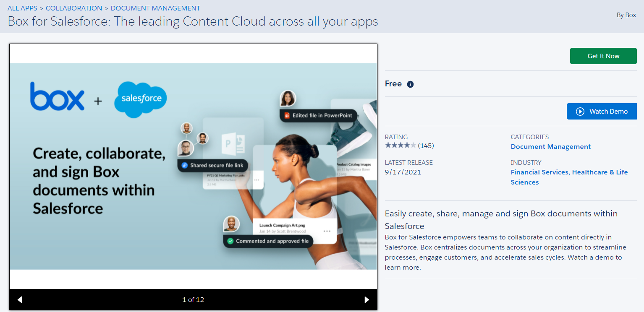Image resolution: width=644 pixels, height=312 pixels.
Task: Click the '1 of 12' slide counter
Action: (193, 300)
